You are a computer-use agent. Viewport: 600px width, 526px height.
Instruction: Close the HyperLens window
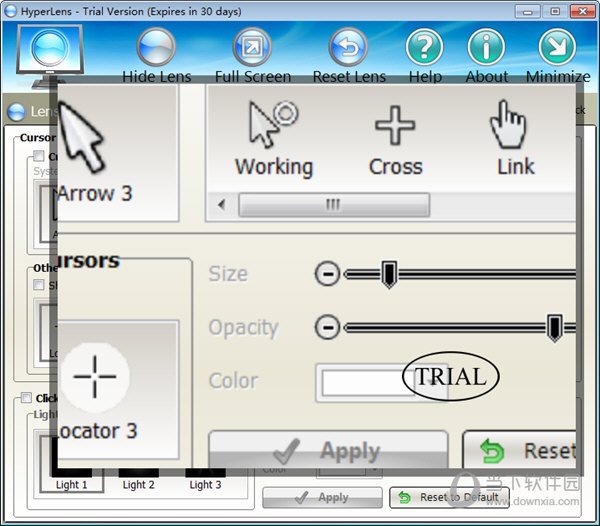(x=582, y=11)
